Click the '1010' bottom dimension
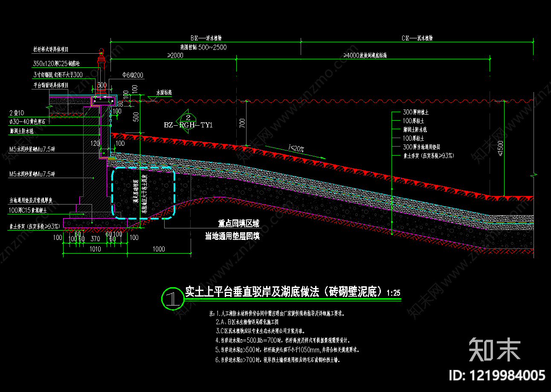The image size is (551, 392). [95, 249]
